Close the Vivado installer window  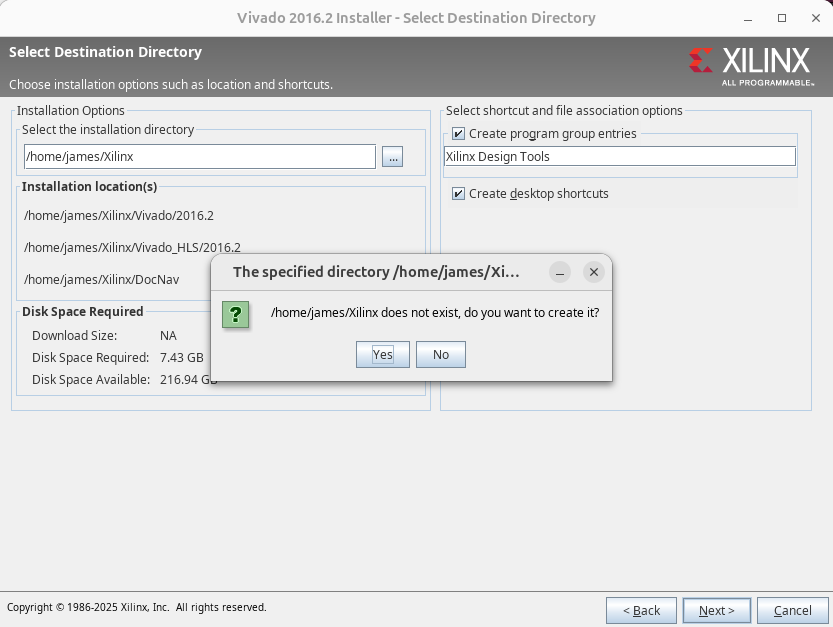coord(814,18)
